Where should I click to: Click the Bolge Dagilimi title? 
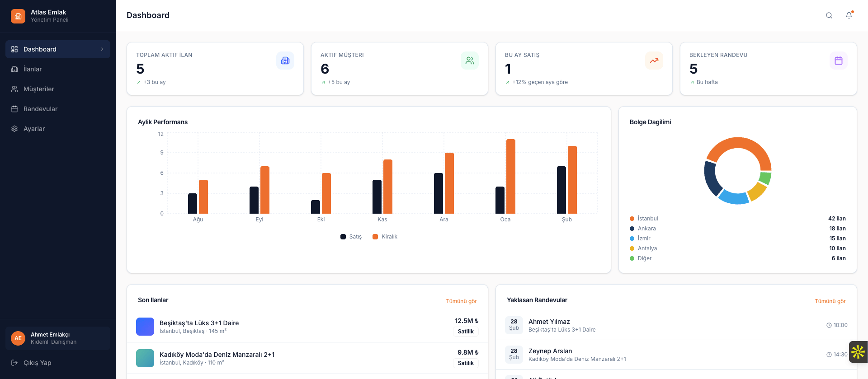tap(650, 122)
